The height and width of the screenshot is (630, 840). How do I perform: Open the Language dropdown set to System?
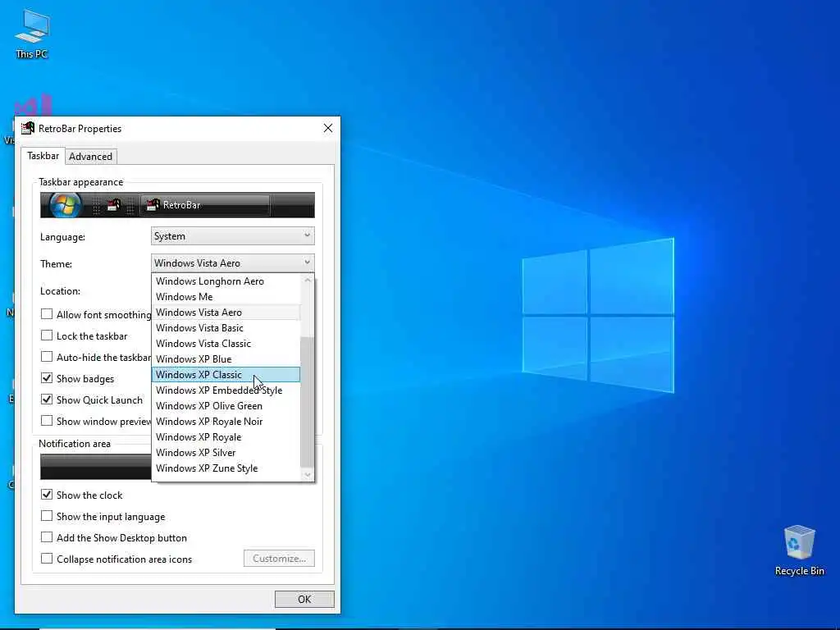[232, 236]
